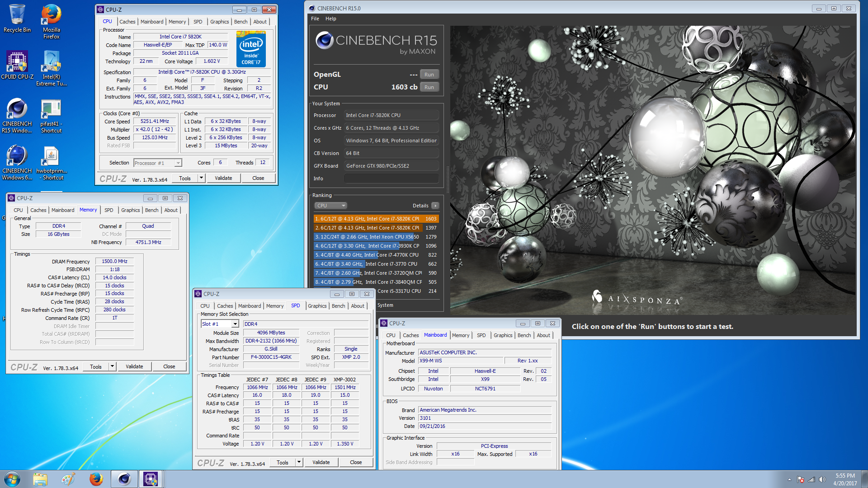Open Intel Extreme Tuning desktop shortcut
The width and height of the screenshot is (868, 488).
pos(51,68)
